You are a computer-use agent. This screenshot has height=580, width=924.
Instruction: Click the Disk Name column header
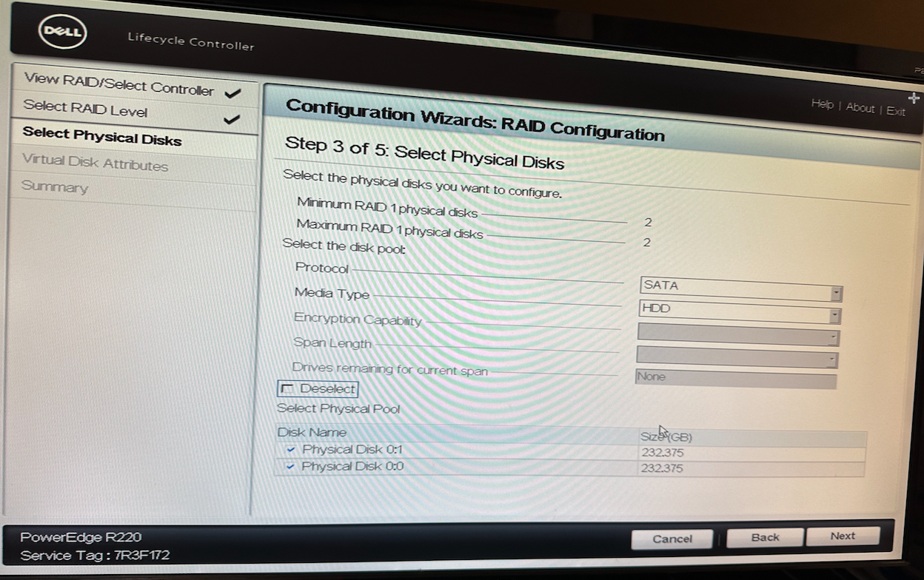[x=312, y=433]
